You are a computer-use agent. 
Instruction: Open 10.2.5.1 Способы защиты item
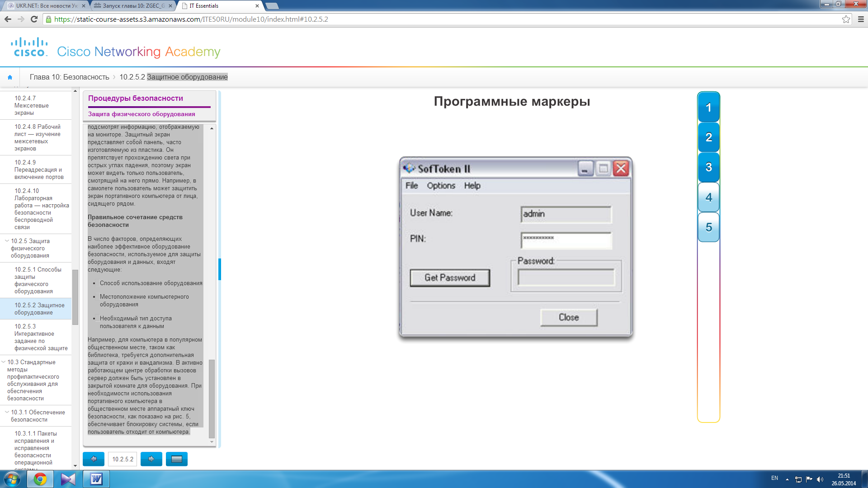pyautogui.click(x=35, y=280)
